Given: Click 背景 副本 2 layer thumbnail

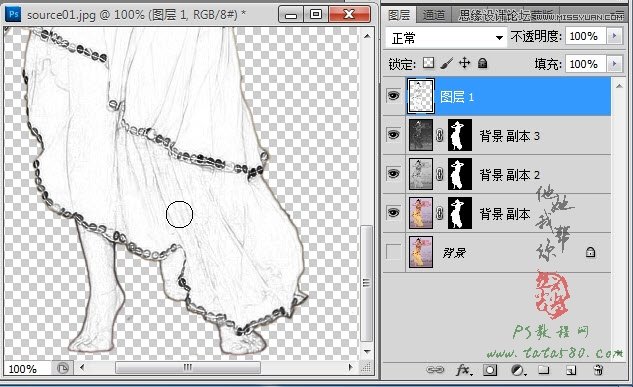Looking at the screenshot, I should pos(421,174).
